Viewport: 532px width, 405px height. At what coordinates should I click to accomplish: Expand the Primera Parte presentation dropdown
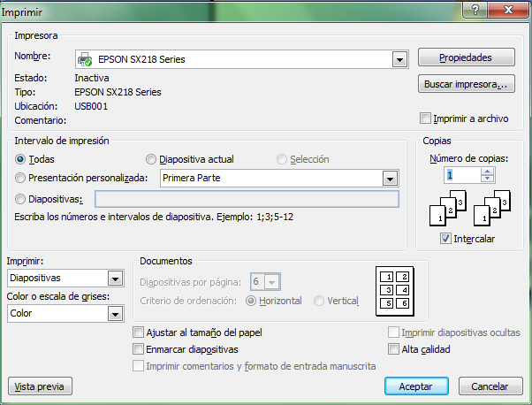[389, 179]
